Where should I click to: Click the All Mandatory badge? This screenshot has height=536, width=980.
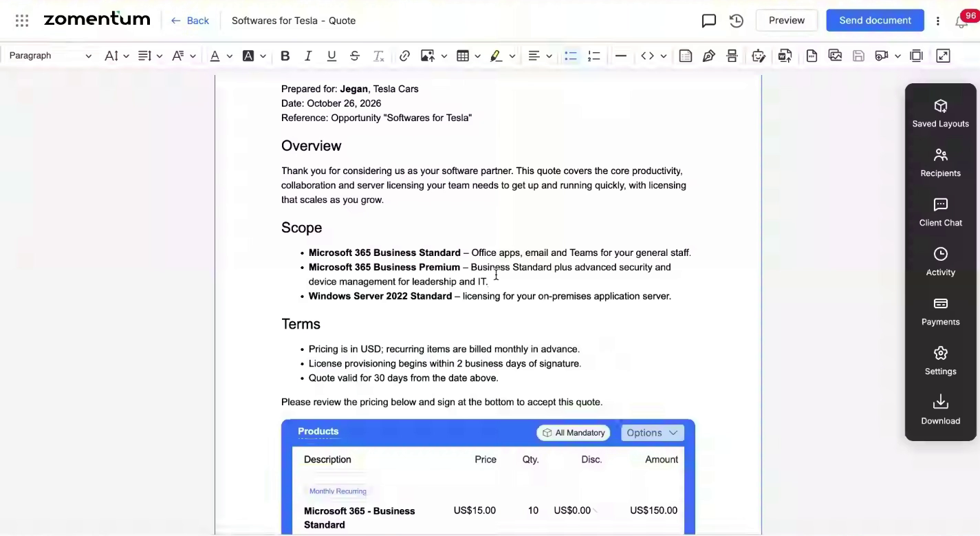574,433
